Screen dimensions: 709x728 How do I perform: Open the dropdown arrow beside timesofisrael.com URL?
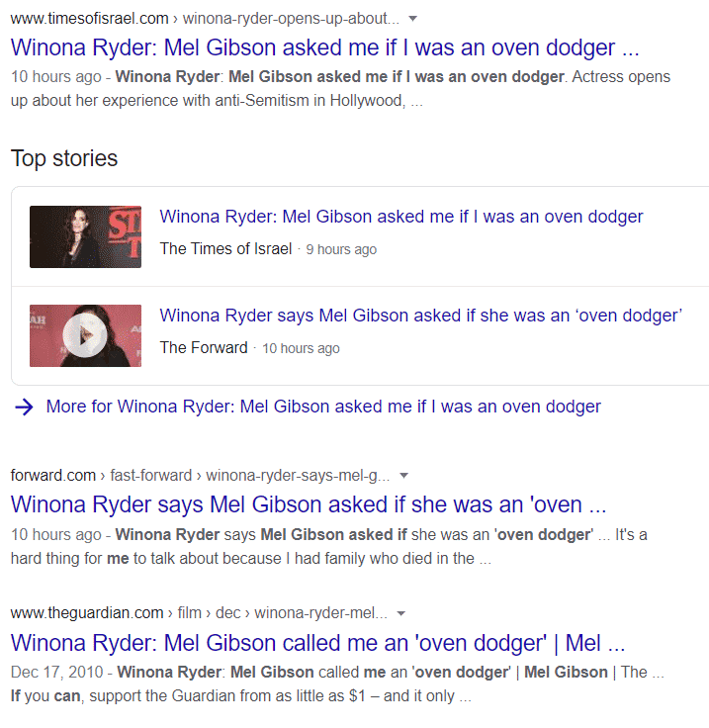pyautogui.click(x=412, y=19)
